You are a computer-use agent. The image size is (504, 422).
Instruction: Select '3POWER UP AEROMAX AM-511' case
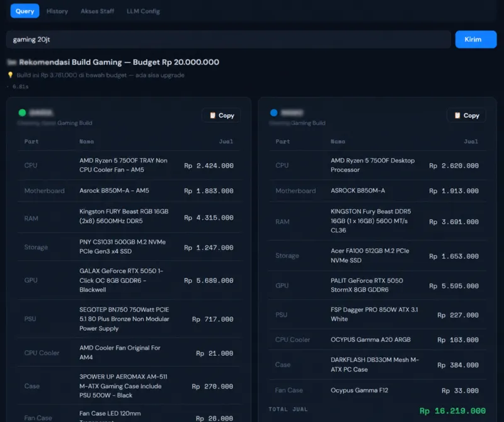(123, 386)
